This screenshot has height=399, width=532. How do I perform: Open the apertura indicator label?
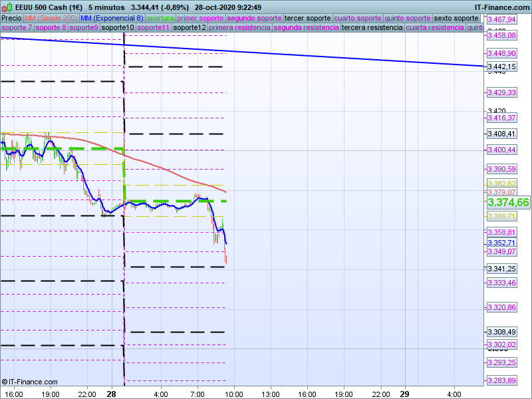[160, 18]
